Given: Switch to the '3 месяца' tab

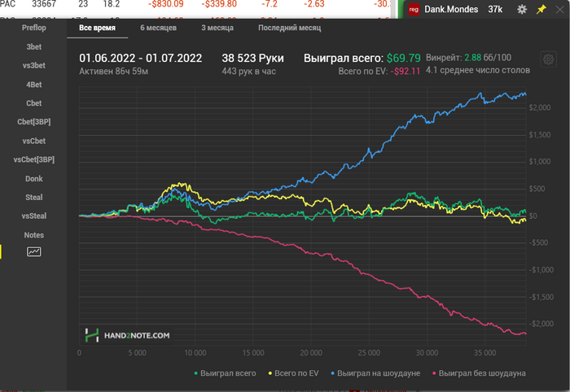Looking at the screenshot, I should (217, 28).
